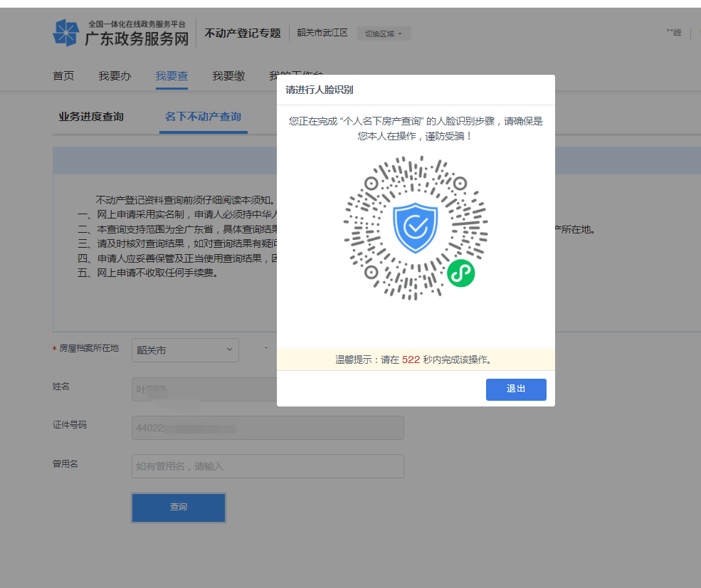Image resolution: width=701 pixels, height=588 pixels.
Task: Click the green WeChat mini program icon
Action: pyautogui.click(x=460, y=273)
